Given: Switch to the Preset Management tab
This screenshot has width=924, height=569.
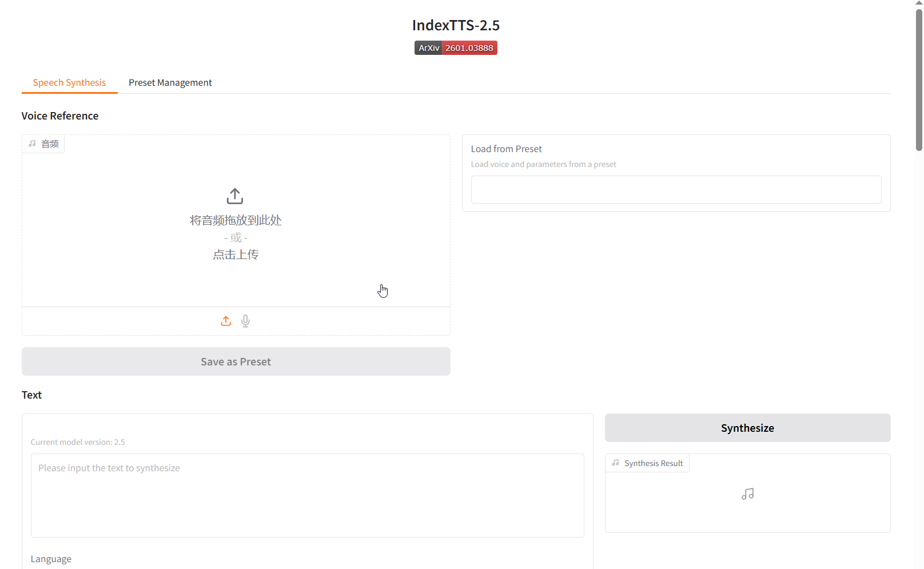Looking at the screenshot, I should [170, 82].
